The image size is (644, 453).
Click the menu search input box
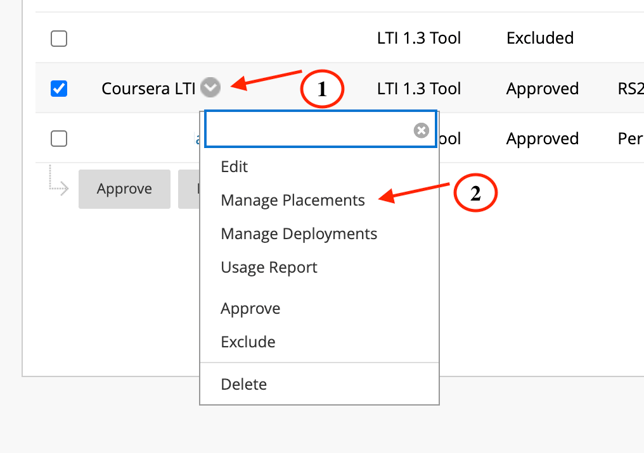320,129
